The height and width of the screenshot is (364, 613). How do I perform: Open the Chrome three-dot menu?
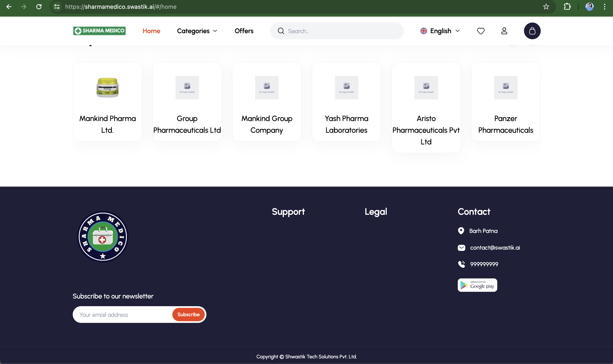(x=604, y=7)
